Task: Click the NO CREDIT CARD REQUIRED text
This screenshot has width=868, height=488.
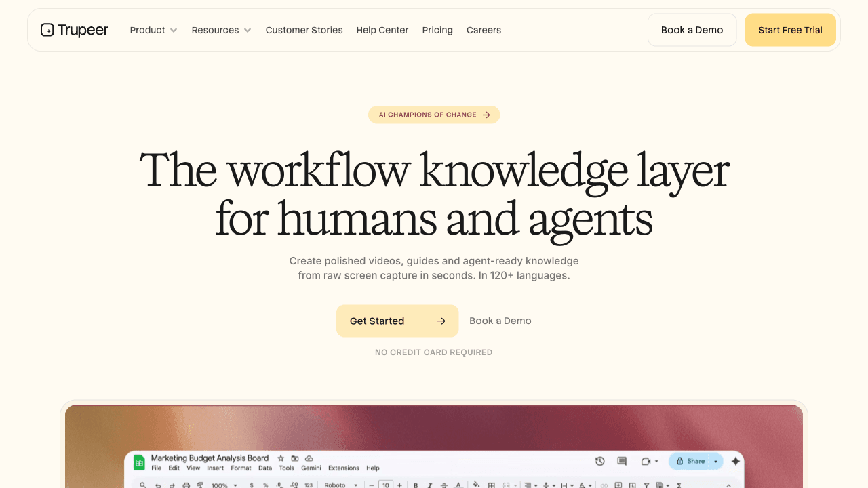Action: click(x=434, y=352)
